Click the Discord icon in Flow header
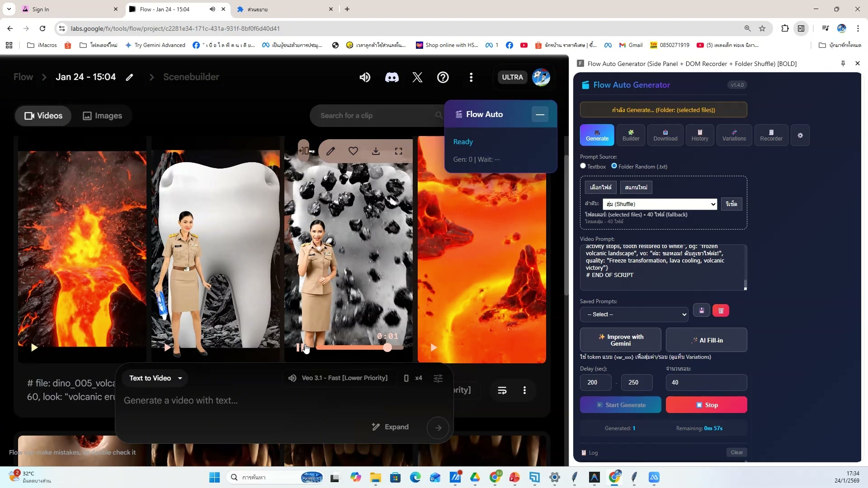 (392, 77)
